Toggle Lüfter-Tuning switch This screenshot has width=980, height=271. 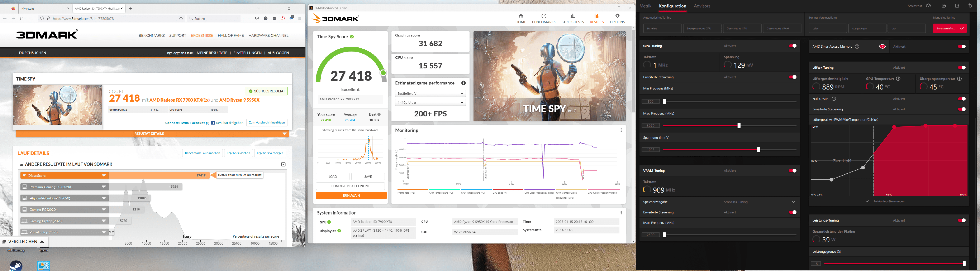click(x=962, y=68)
